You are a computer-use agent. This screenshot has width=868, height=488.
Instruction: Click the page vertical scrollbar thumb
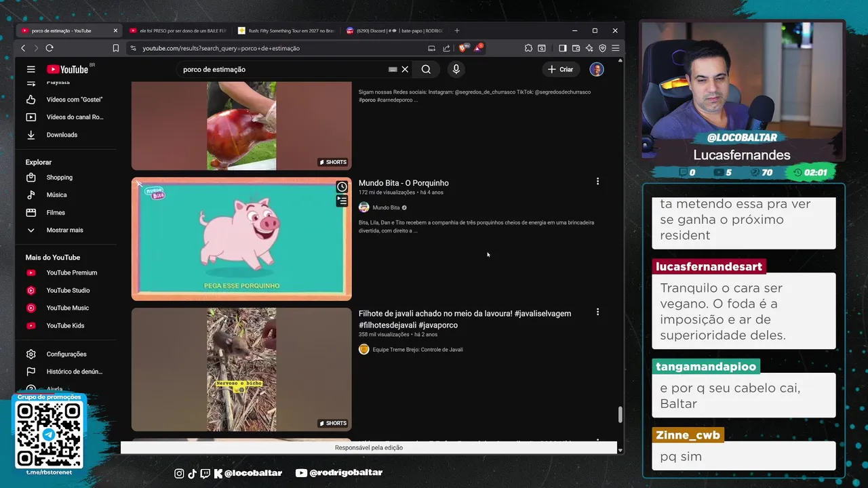(x=620, y=415)
